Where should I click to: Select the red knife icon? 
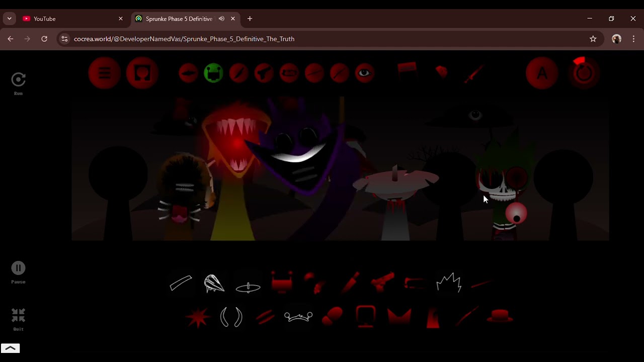(350, 283)
